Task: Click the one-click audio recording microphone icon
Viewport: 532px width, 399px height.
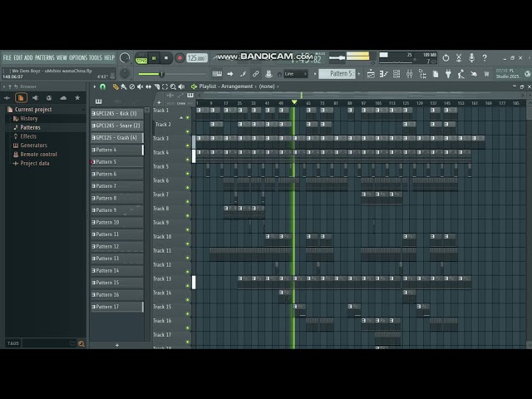Action: pyautogui.click(x=471, y=57)
